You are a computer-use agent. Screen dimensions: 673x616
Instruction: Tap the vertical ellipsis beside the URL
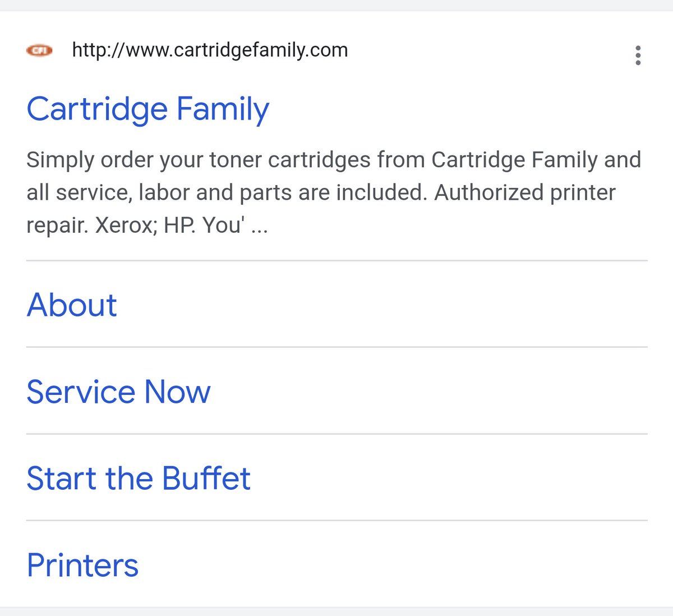tap(638, 56)
